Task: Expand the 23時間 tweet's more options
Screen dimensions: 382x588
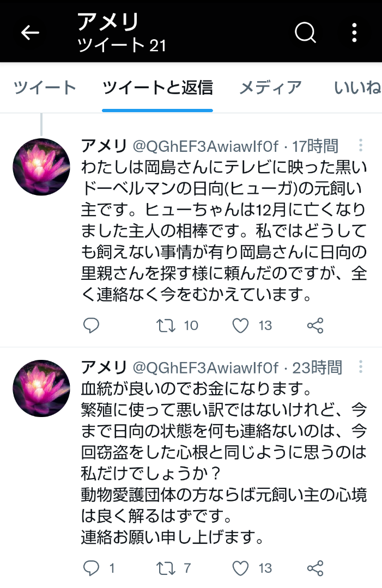Action: pos(360,367)
